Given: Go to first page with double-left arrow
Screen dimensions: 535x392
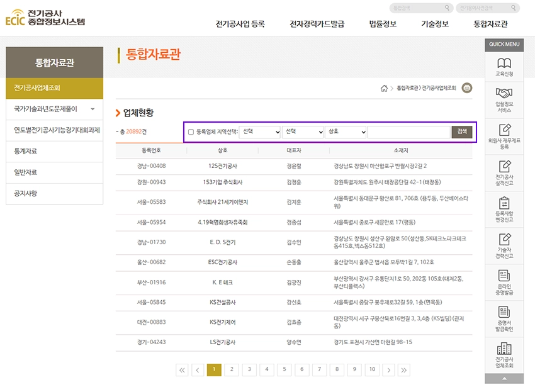Looking at the screenshot, I should click(x=182, y=370).
